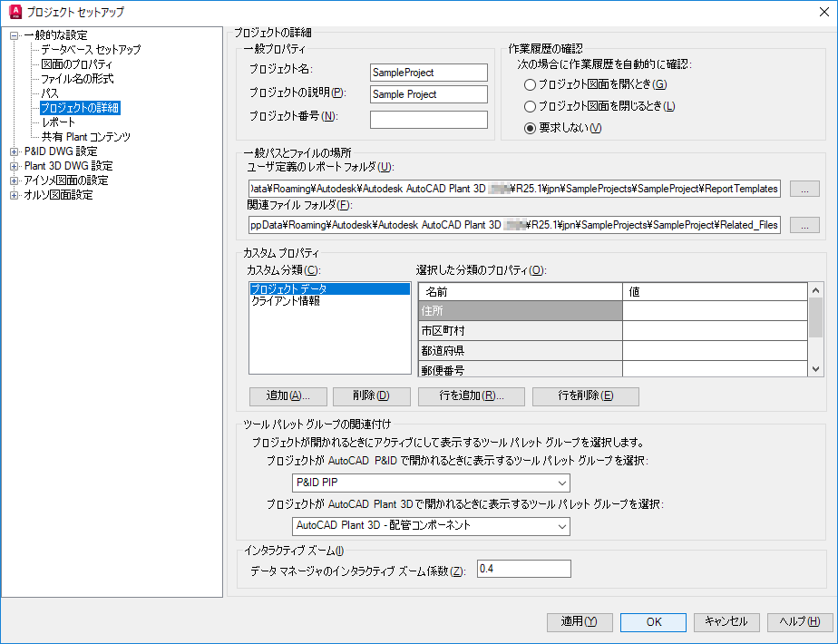Click the 行を追加(R)... button

[472, 396]
